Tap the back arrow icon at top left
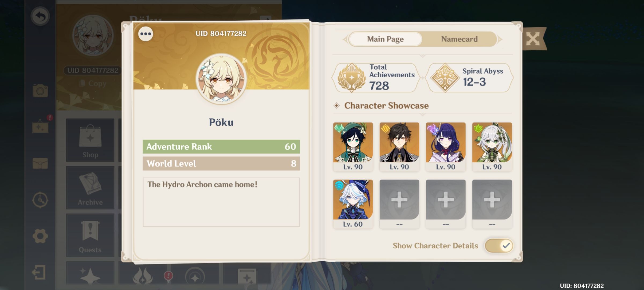The width and height of the screenshot is (644, 290). [x=40, y=16]
